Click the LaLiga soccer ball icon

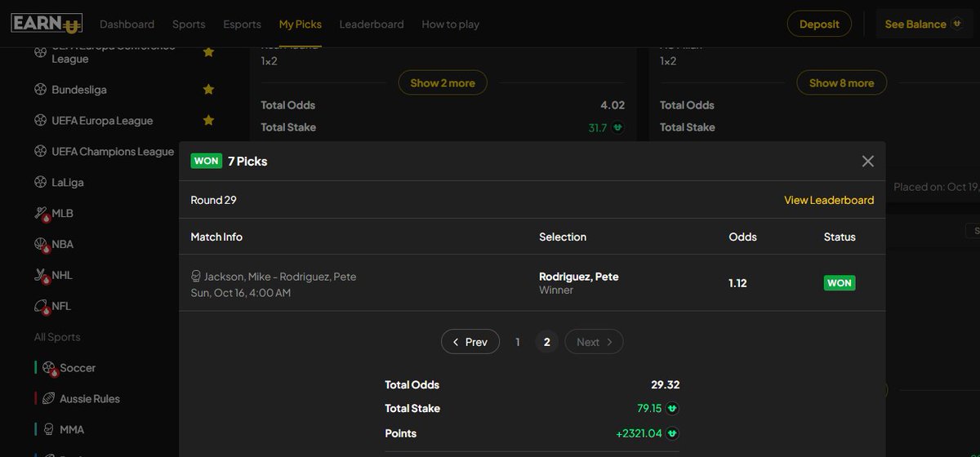coord(40,183)
